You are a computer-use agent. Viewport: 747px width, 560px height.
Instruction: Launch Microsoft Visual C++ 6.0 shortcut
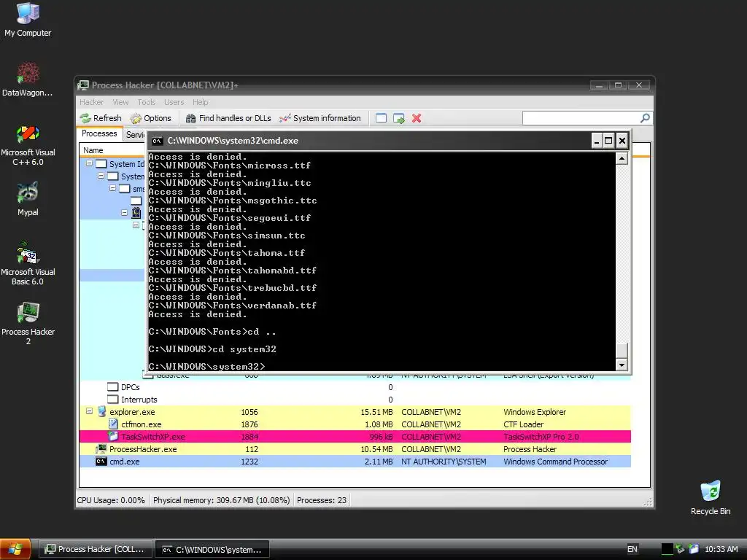pyautogui.click(x=28, y=145)
